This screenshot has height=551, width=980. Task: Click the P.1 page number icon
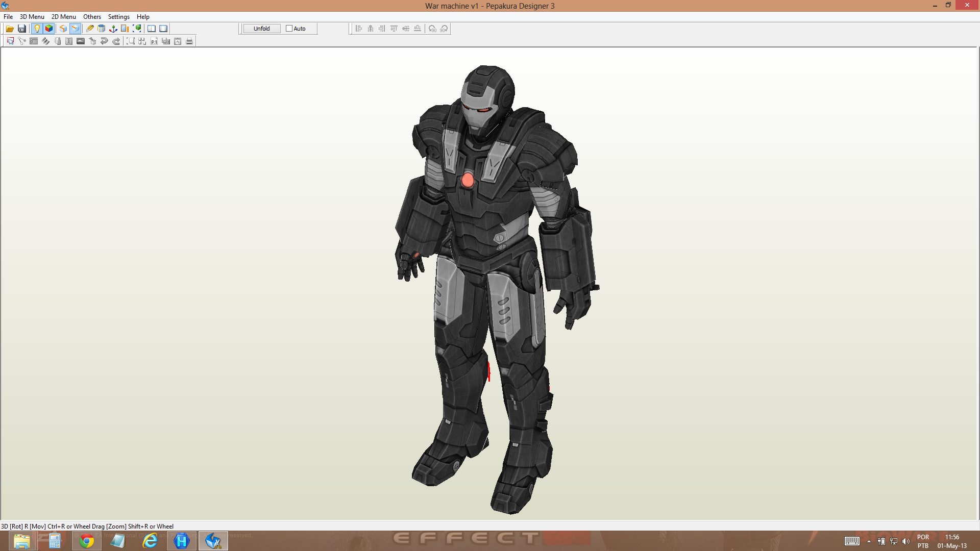[x=154, y=41]
